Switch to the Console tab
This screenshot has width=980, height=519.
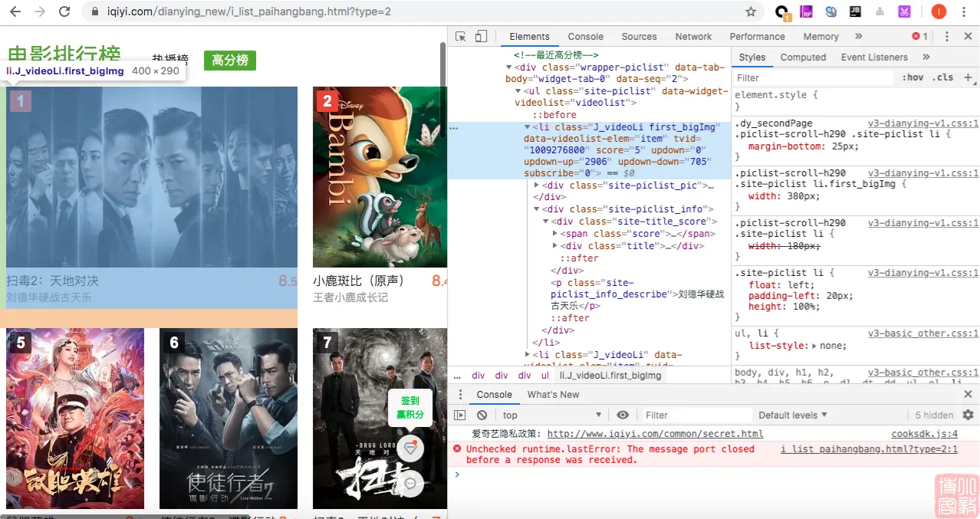pos(586,36)
